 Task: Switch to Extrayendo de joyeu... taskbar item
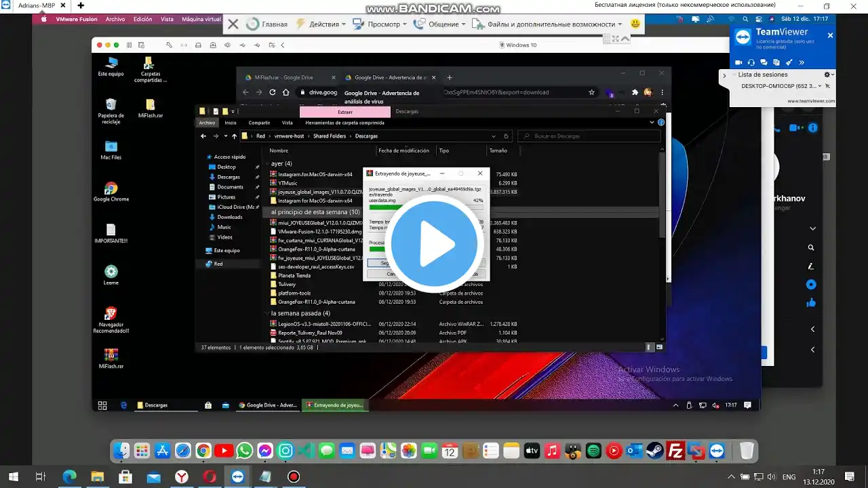tap(335, 405)
